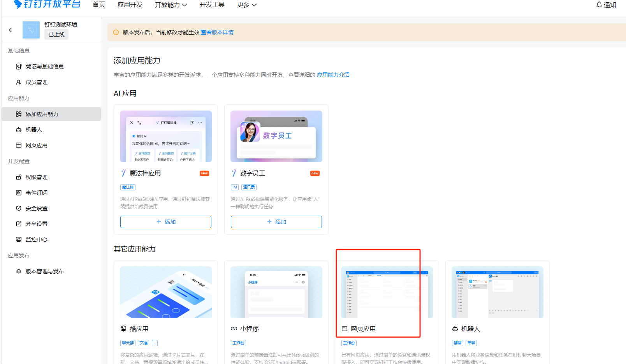This screenshot has width=626, height=364.
Task: Click the 钉钉测试环境 app avatar
Action: click(x=31, y=30)
